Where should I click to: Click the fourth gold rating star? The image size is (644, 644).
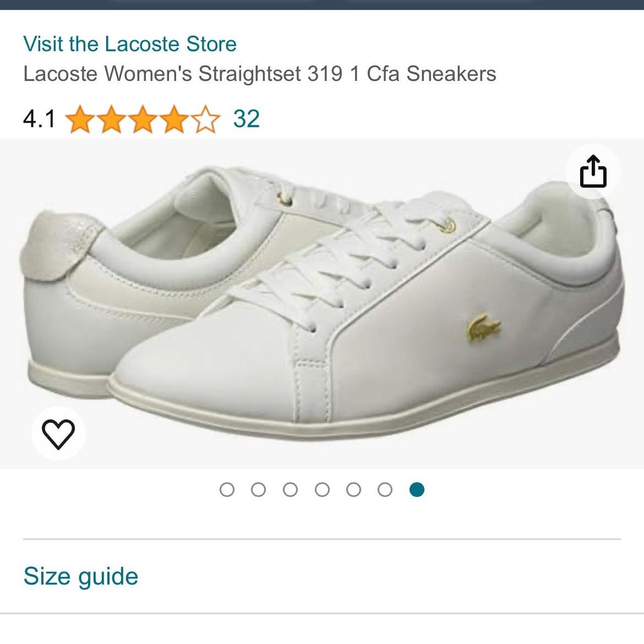[x=174, y=119]
